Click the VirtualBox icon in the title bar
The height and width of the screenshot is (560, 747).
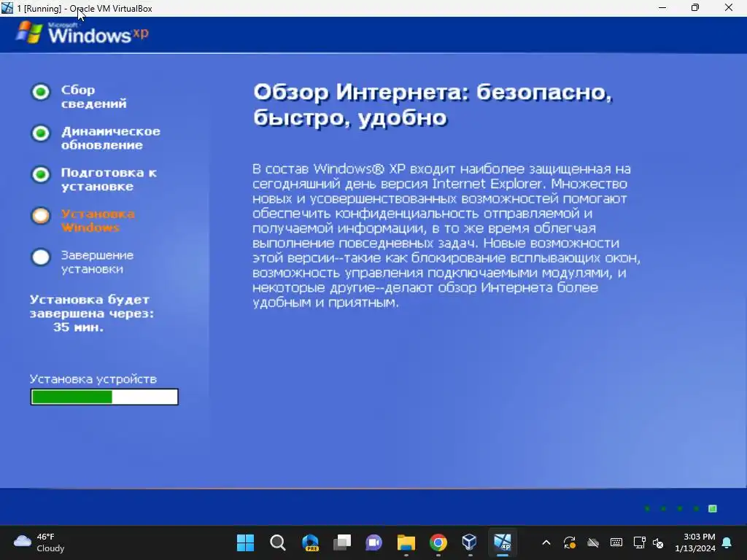pyautogui.click(x=7, y=8)
